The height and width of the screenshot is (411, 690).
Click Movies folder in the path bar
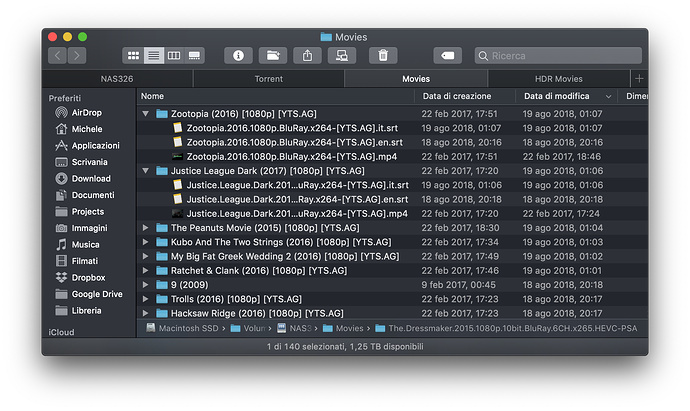(343, 328)
